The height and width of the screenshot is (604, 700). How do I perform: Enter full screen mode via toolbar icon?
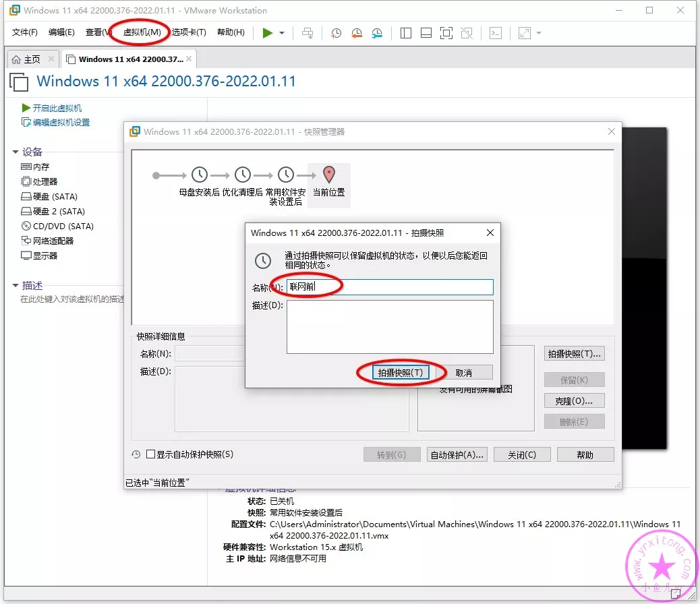click(x=446, y=32)
